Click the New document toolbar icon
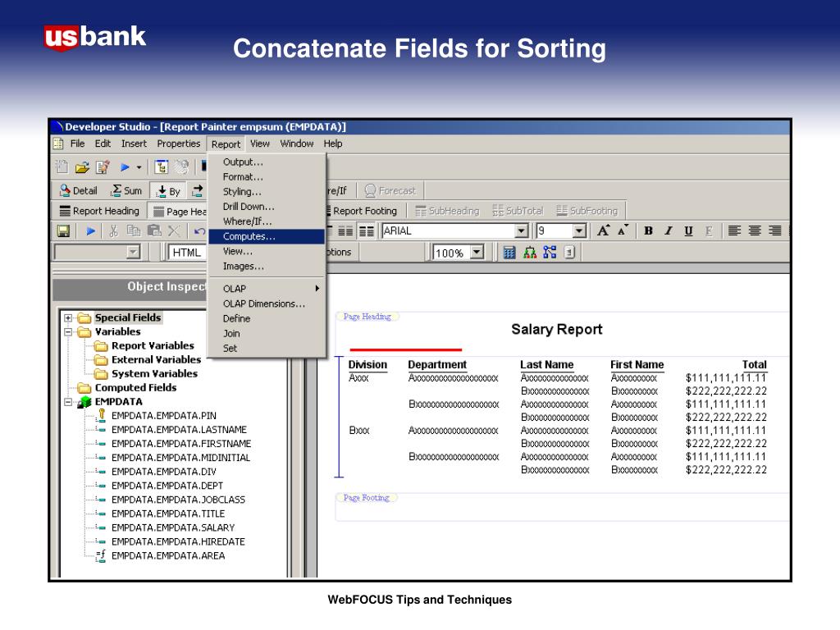This screenshot has height=630, width=840. point(62,167)
